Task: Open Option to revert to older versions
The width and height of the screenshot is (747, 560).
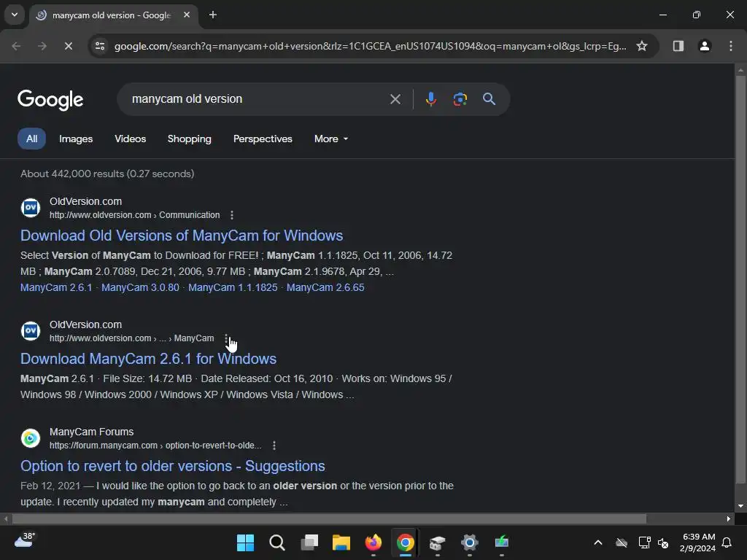Action: click(x=172, y=466)
